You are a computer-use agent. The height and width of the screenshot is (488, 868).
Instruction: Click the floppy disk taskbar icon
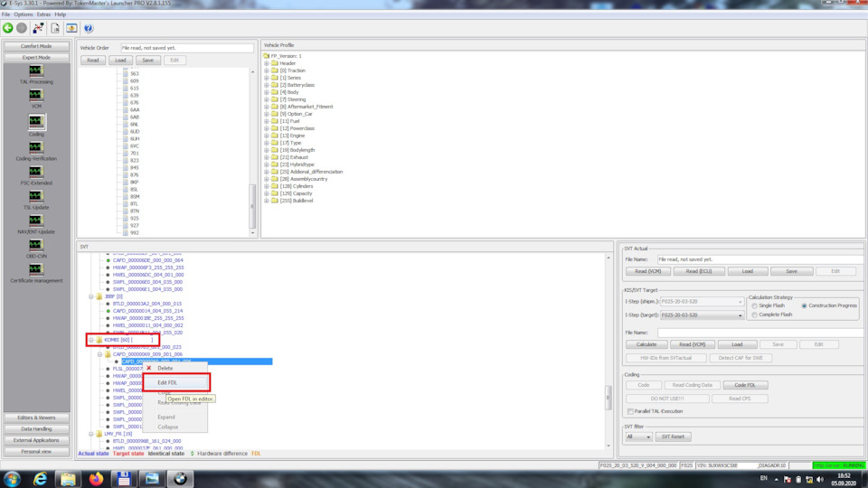[x=124, y=479]
